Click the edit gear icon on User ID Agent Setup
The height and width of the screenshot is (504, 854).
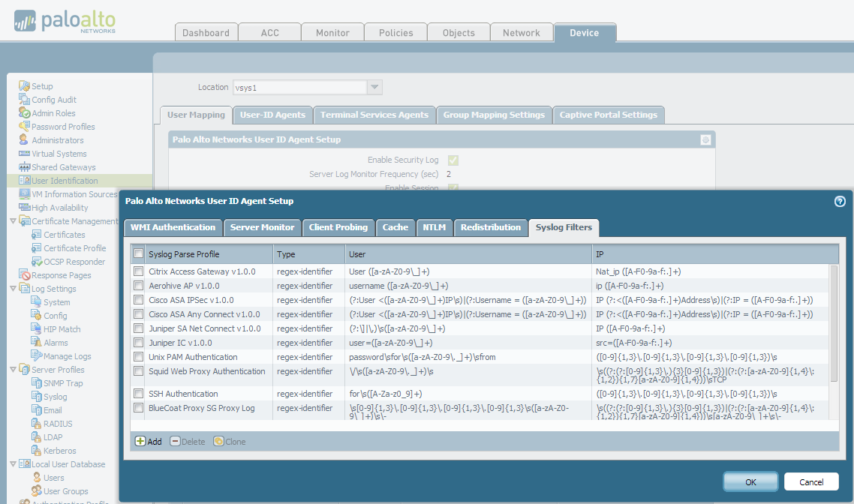click(705, 139)
